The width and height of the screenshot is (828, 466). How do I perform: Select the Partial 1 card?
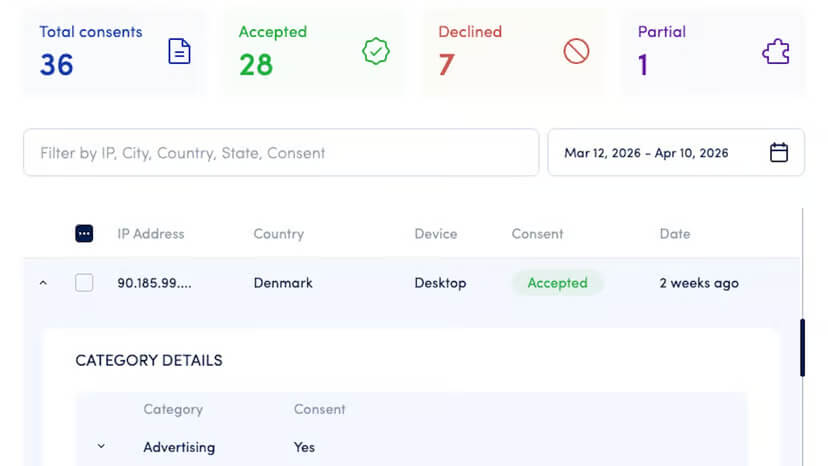coord(713,53)
